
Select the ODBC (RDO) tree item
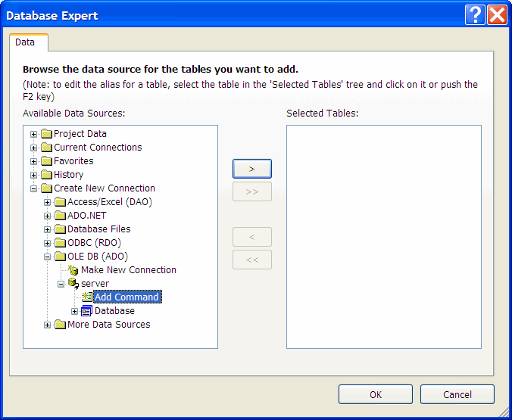pyautogui.click(x=94, y=243)
